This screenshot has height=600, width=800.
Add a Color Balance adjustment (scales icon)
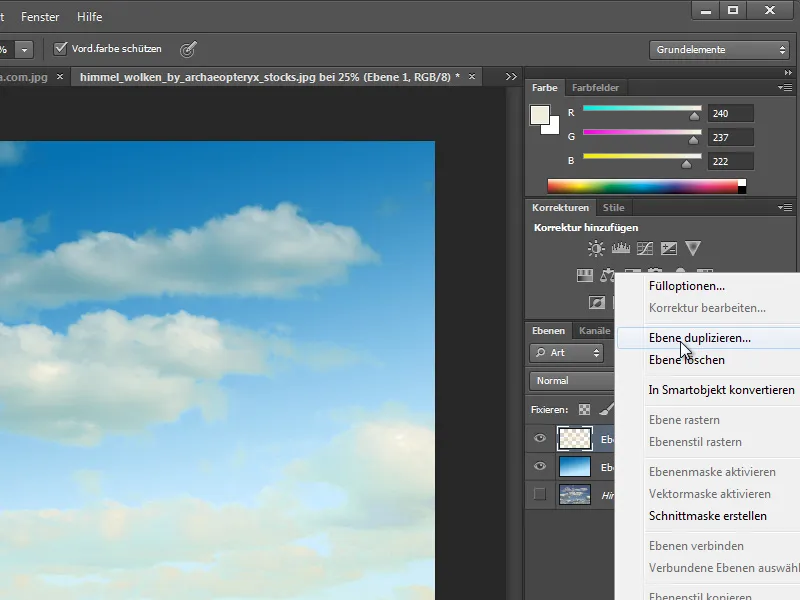(607, 276)
